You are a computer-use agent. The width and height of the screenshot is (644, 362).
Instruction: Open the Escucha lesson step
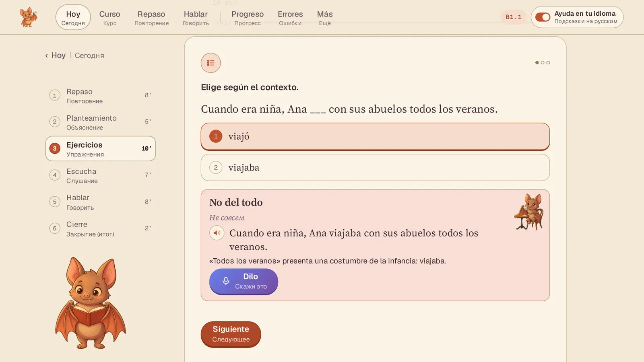click(101, 175)
